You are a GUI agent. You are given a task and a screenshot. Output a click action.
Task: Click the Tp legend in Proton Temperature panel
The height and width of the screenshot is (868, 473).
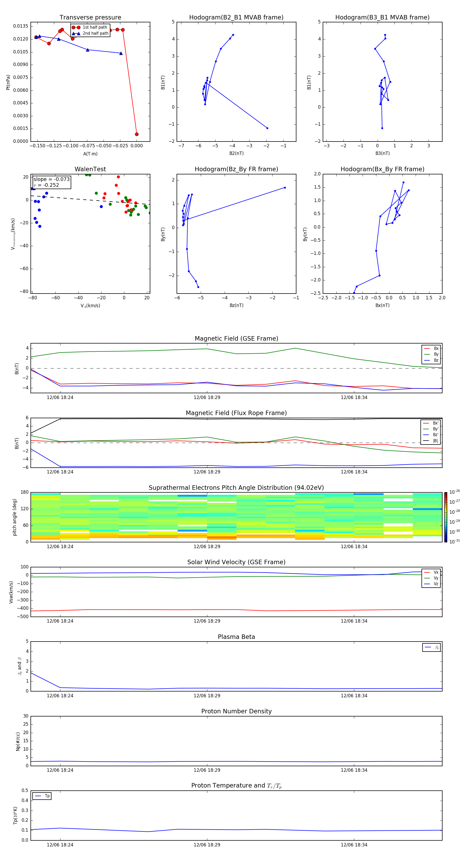[42, 796]
